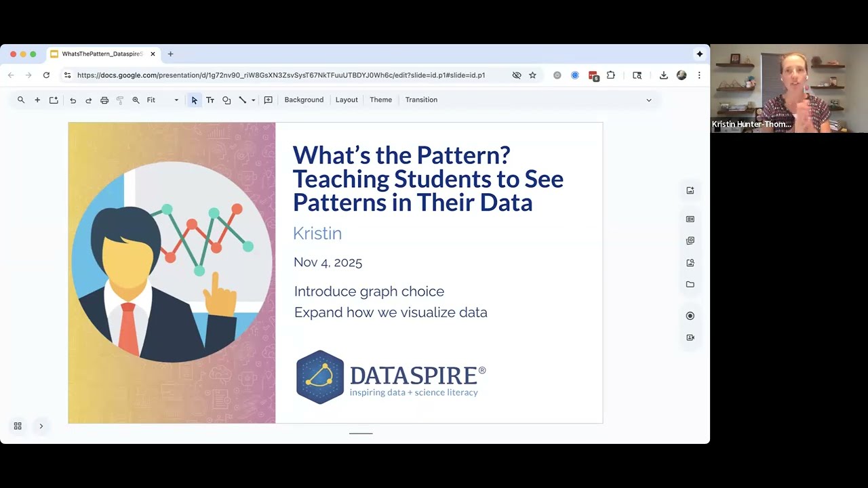Image resolution: width=868 pixels, height=488 pixels.
Task: Open the Layout menu
Action: 347,100
